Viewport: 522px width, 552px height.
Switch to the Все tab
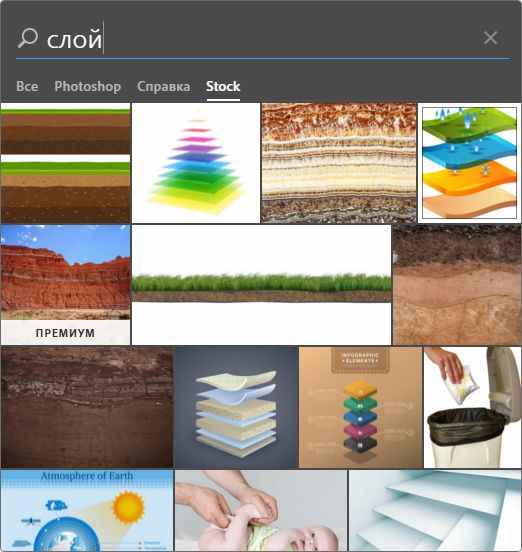coord(27,86)
